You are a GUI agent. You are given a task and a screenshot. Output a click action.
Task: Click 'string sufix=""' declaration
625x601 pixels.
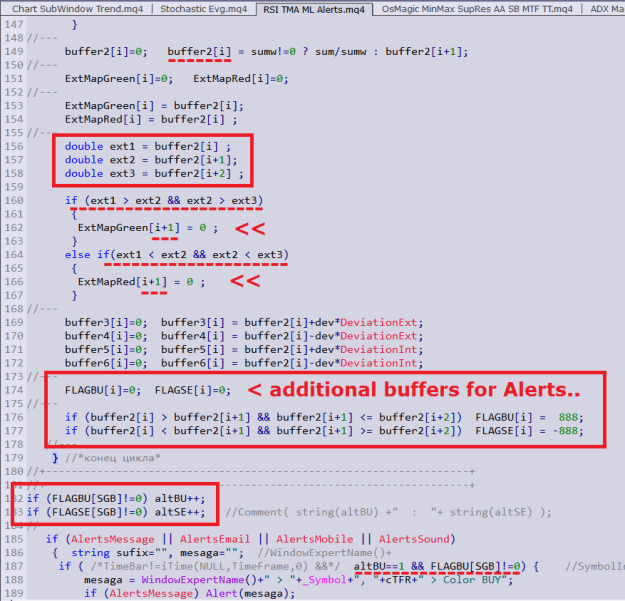point(119,553)
